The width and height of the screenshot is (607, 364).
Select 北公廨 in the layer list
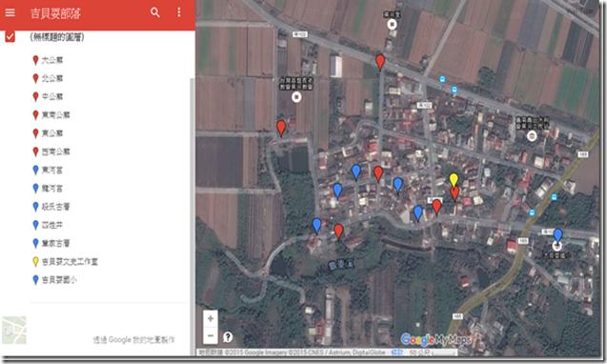(51, 78)
